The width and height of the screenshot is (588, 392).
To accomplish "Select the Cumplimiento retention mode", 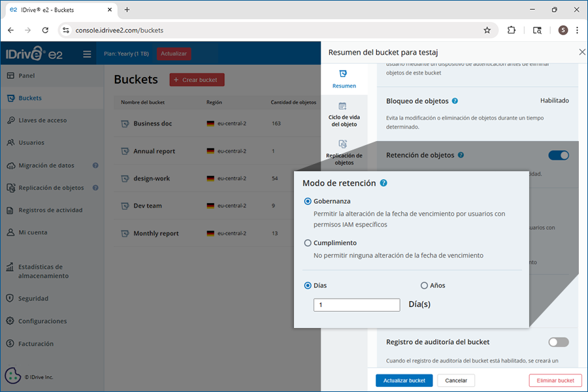I will pos(308,243).
